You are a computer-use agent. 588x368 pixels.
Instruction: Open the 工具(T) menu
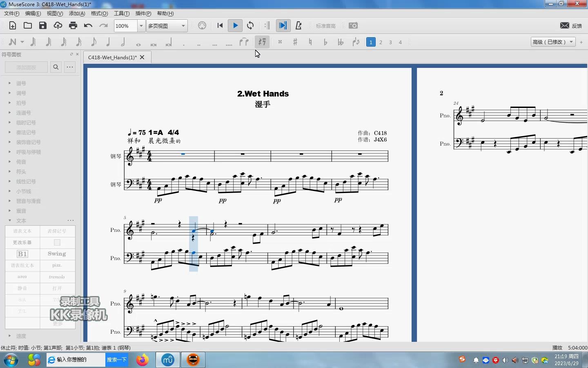pyautogui.click(x=122, y=13)
